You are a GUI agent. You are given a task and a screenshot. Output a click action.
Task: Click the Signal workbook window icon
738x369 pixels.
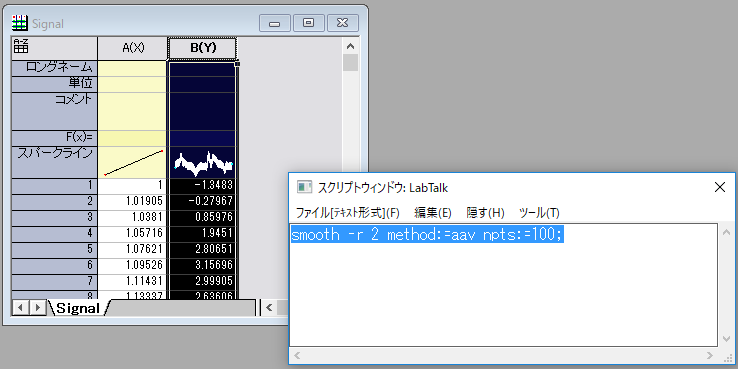[20, 23]
